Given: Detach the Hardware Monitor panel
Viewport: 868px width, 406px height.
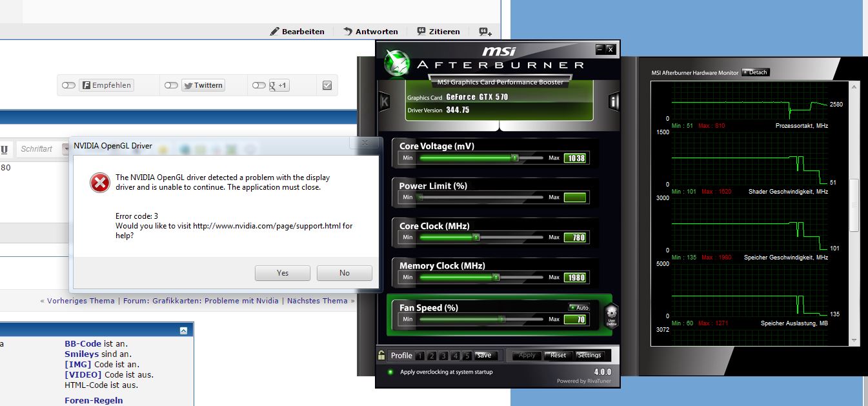Looking at the screenshot, I should point(756,72).
